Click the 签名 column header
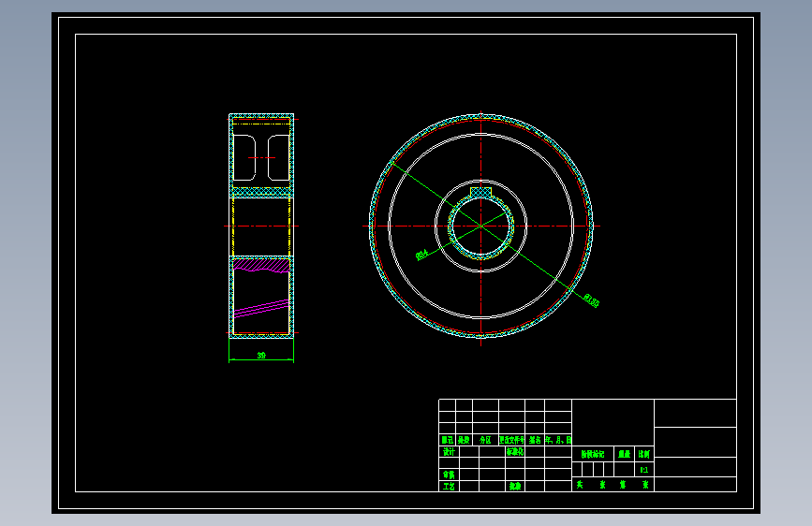812x526 pixels. tap(535, 440)
